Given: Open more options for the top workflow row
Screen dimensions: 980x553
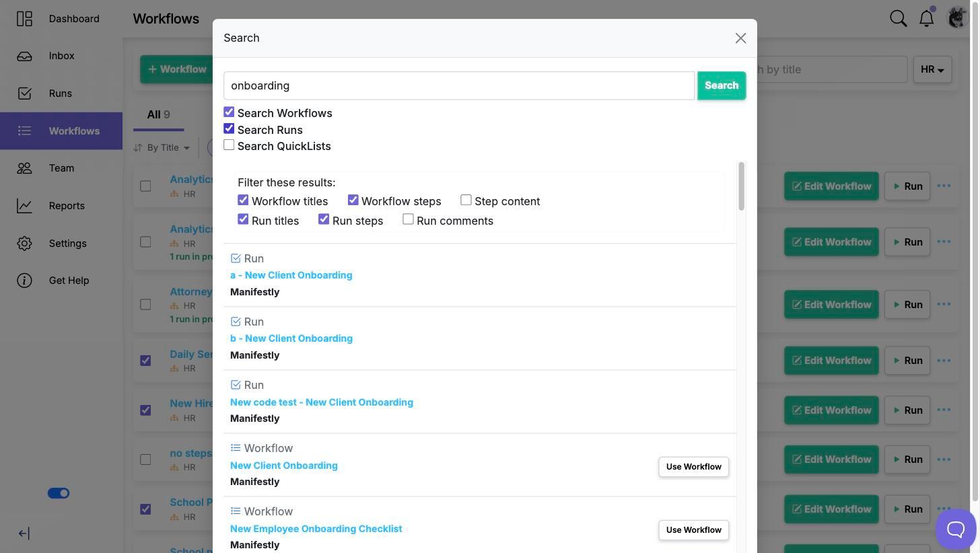Looking at the screenshot, I should (x=944, y=186).
